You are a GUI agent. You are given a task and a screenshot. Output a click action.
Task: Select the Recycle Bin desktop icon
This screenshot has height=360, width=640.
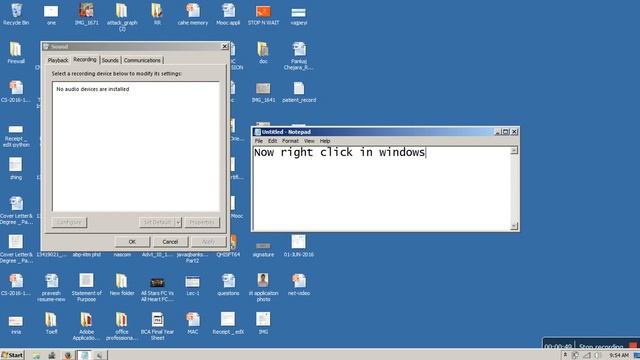click(16, 14)
